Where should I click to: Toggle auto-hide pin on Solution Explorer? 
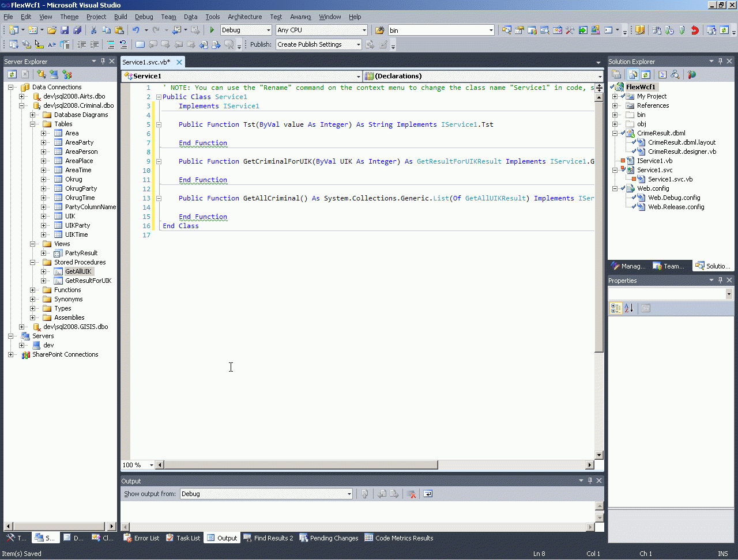pos(720,61)
